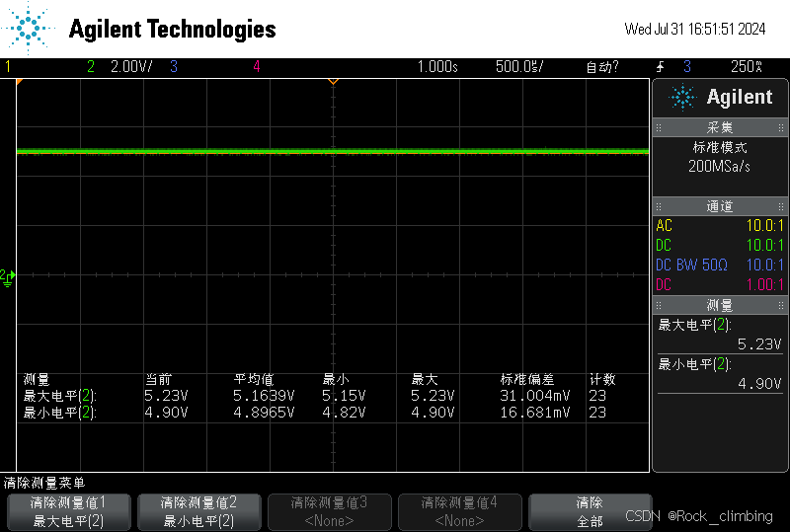The image size is (790, 532).
Task: Click the orange trigger time reference marker
Action: coord(333,81)
